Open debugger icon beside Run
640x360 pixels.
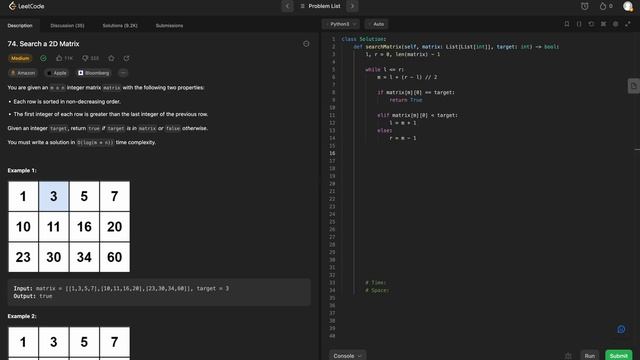tap(568, 356)
